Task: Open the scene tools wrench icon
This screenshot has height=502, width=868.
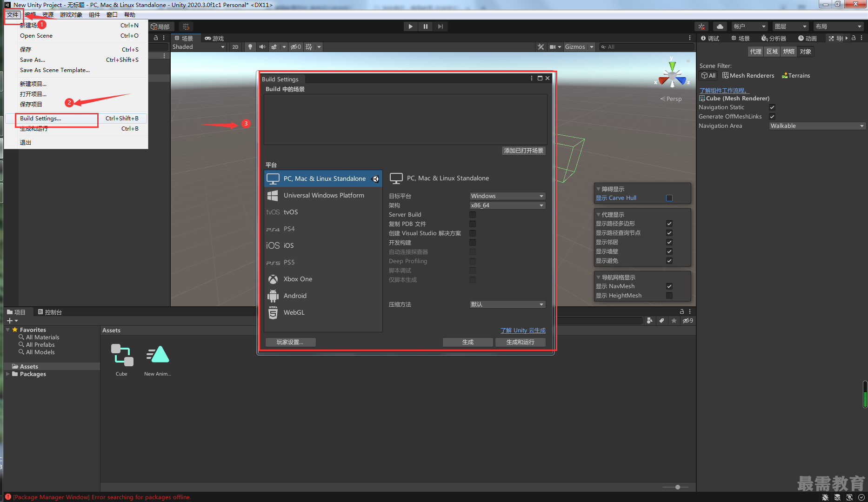Action: click(x=541, y=47)
